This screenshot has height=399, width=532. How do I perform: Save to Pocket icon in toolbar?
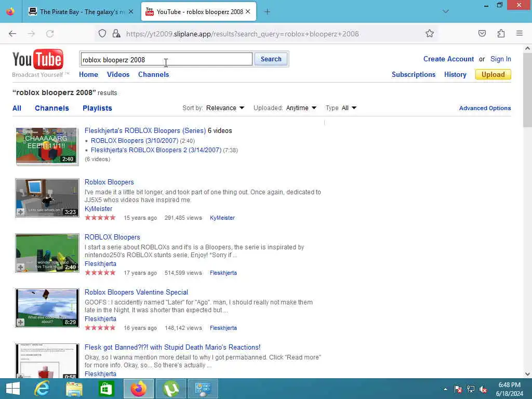click(482, 33)
